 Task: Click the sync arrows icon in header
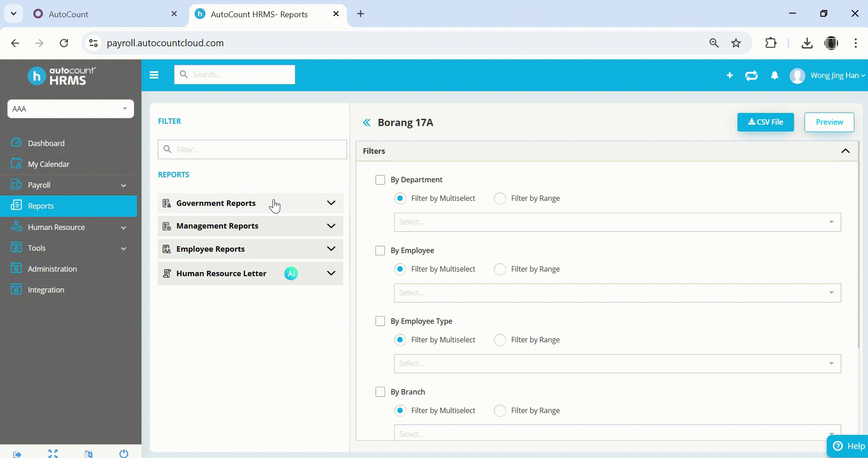coord(751,75)
